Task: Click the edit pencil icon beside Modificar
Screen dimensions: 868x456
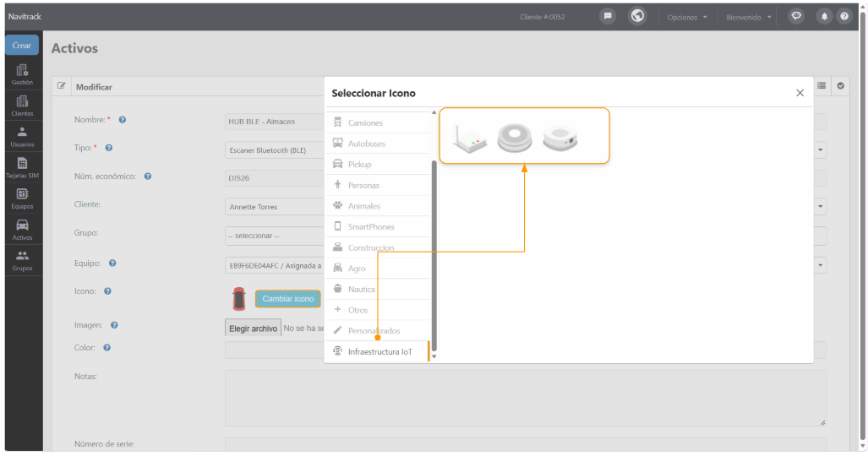Action: click(62, 86)
